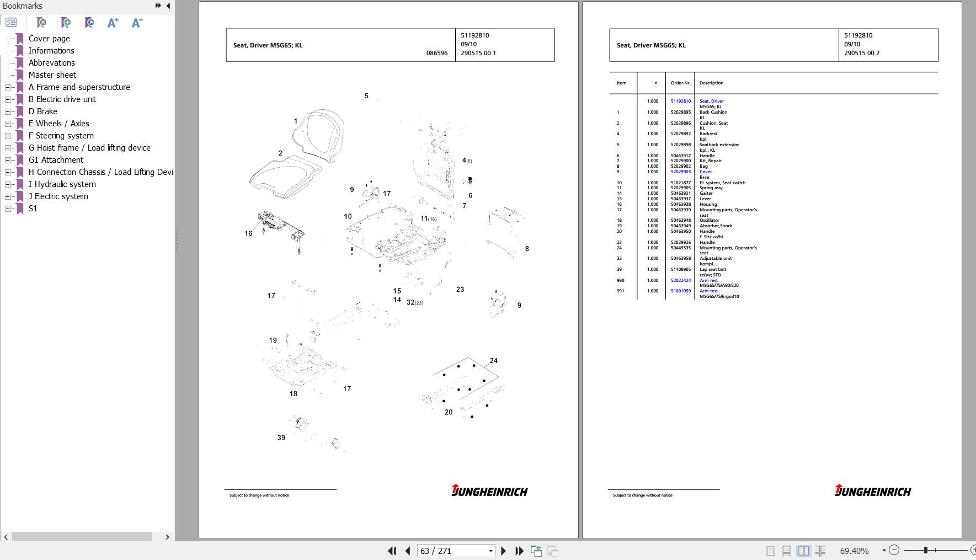Expand bookmarks panel with double-arrow icon
The width and height of the screenshot is (976, 560).
pyautogui.click(x=158, y=6)
